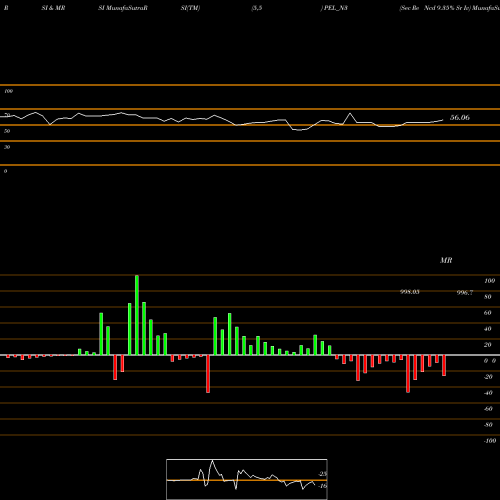Click the MR axis label -60

[488, 409]
